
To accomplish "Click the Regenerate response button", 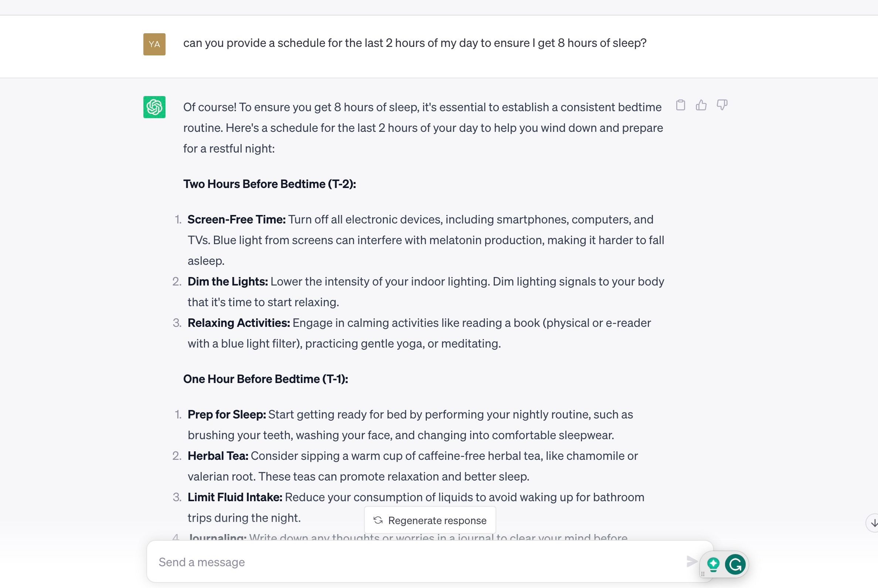I will click(430, 520).
